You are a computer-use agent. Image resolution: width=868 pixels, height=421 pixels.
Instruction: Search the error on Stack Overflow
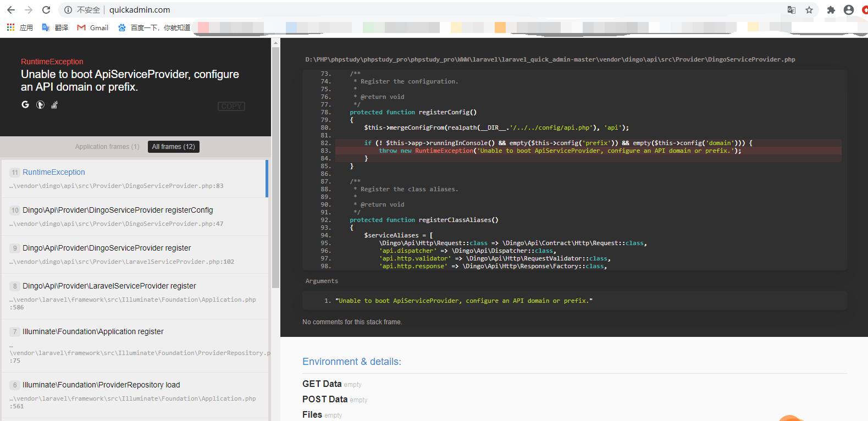(x=54, y=104)
